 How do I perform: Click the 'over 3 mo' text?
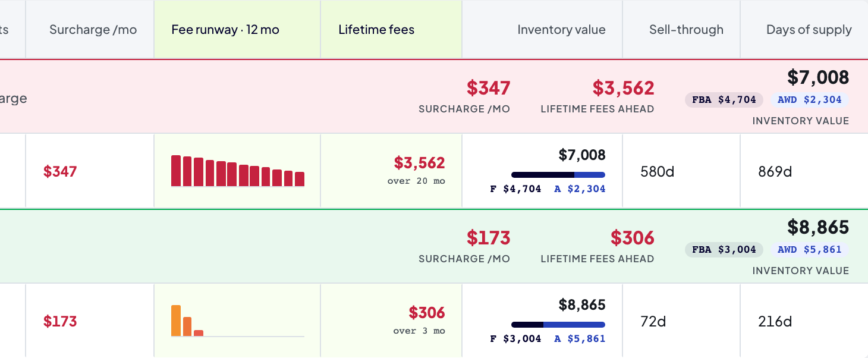pyautogui.click(x=419, y=331)
